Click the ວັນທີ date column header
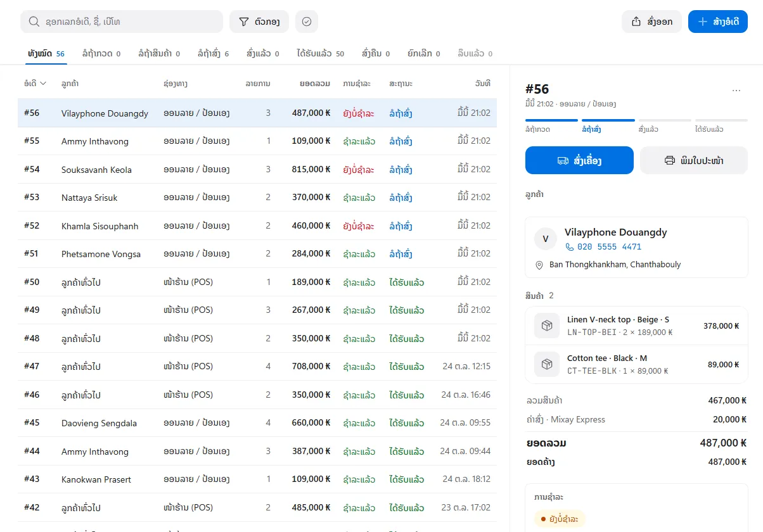 (483, 83)
